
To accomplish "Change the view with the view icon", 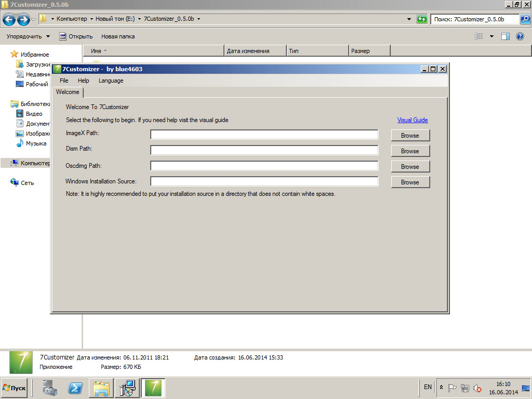I will point(478,36).
